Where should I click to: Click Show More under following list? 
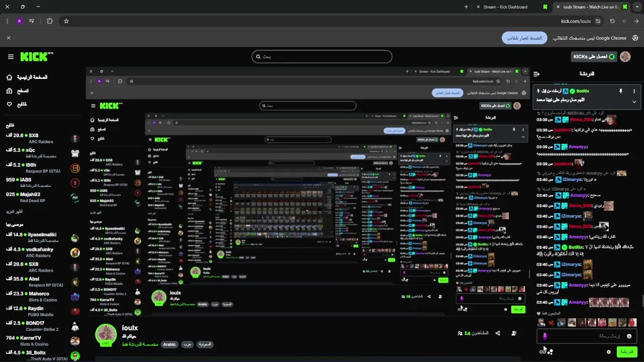[15, 212]
